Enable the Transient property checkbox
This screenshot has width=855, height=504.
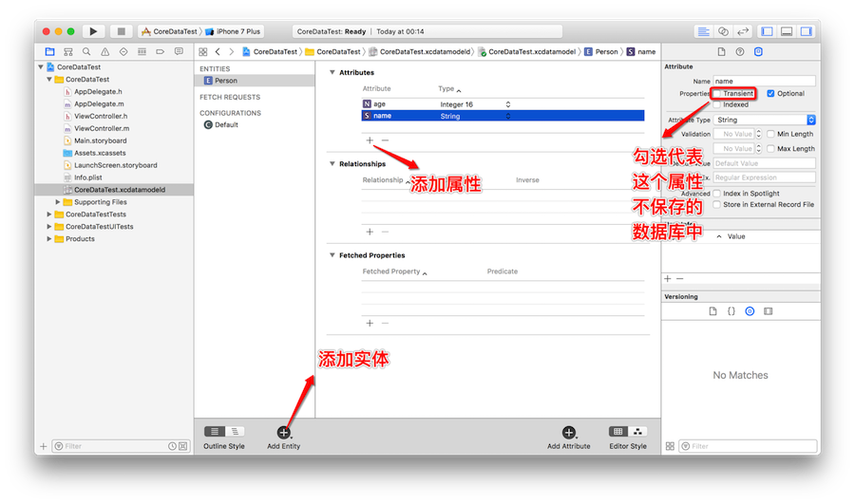(x=717, y=94)
